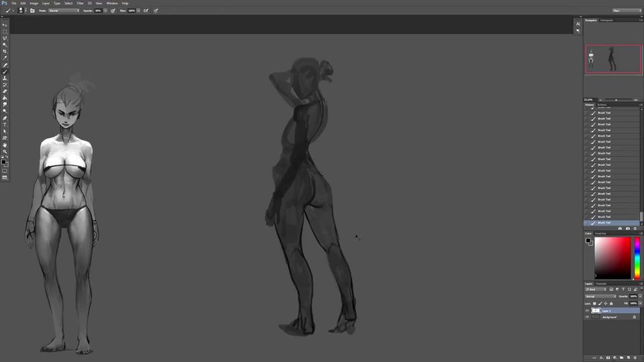The height and width of the screenshot is (362, 644).
Task: Open the Image menu
Action: tap(34, 3)
